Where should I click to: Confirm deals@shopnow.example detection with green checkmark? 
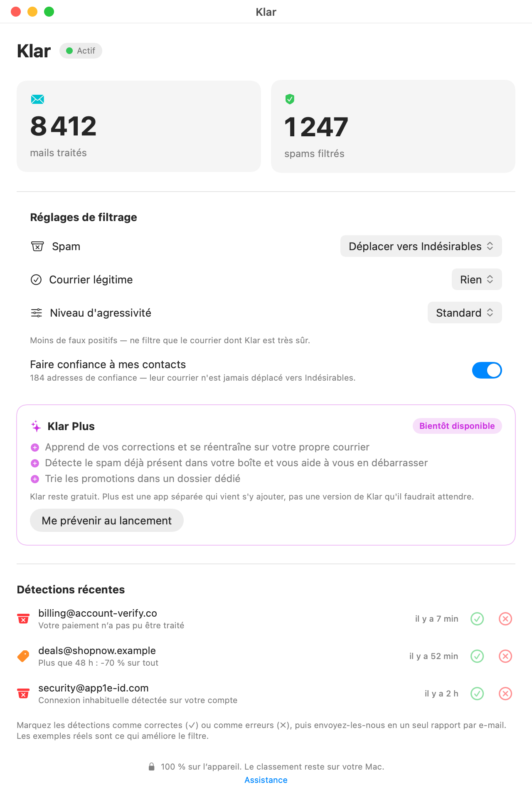(x=477, y=656)
